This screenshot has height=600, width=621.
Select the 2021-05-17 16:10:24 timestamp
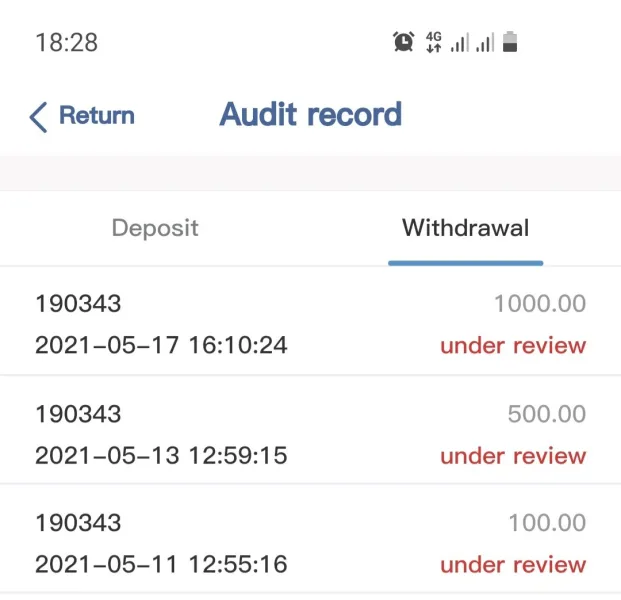(x=161, y=346)
